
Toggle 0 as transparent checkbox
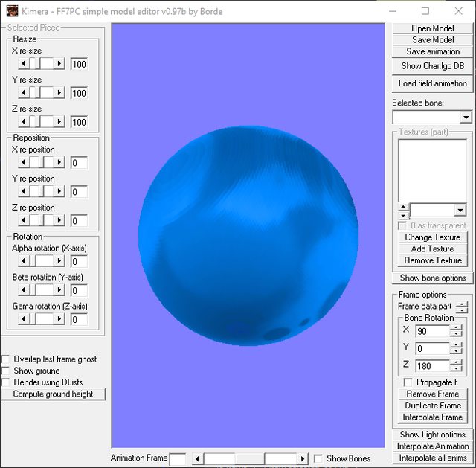pos(402,225)
